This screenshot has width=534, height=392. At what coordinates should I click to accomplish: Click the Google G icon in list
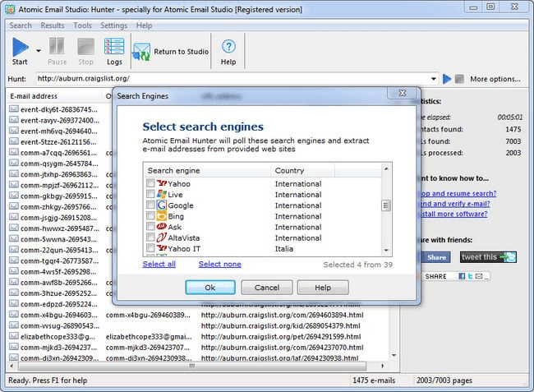point(161,205)
